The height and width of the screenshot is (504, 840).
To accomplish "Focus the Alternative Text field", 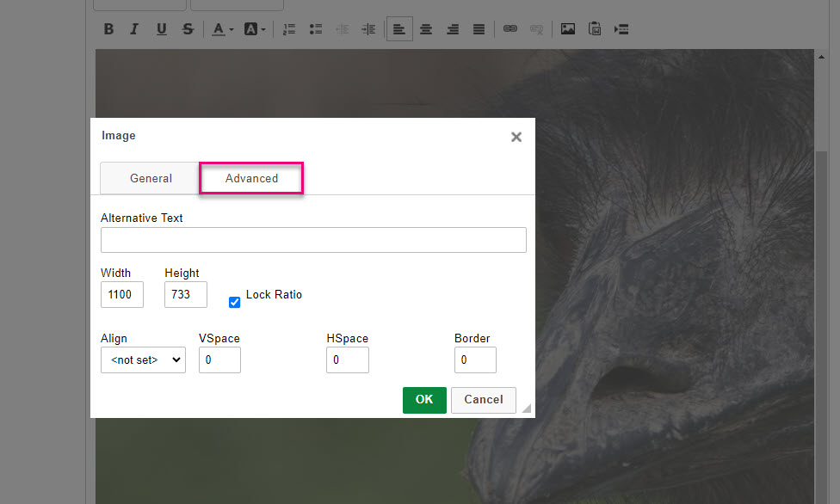I will coord(313,240).
